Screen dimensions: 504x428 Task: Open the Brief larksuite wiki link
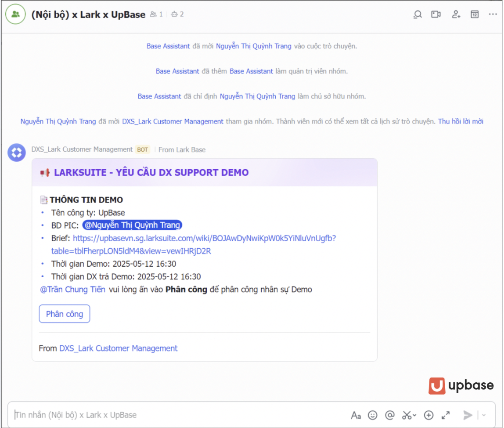click(194, 245)
